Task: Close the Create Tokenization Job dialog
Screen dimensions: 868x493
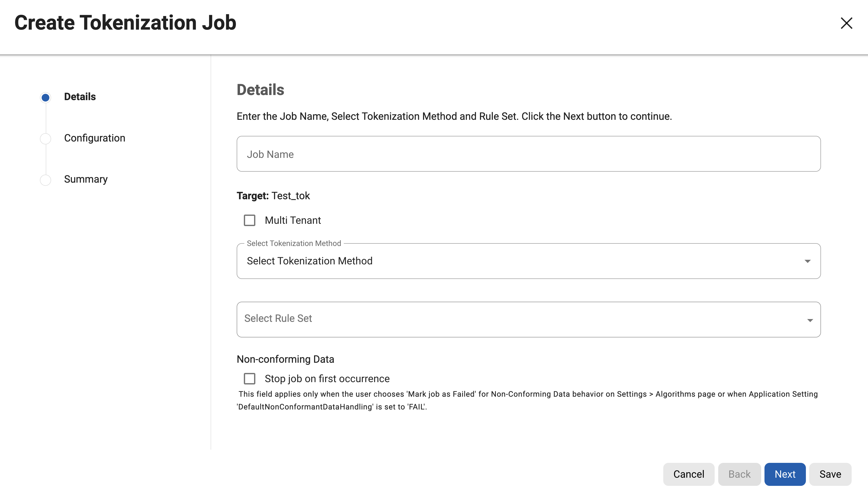Action: tap(846, 23)
